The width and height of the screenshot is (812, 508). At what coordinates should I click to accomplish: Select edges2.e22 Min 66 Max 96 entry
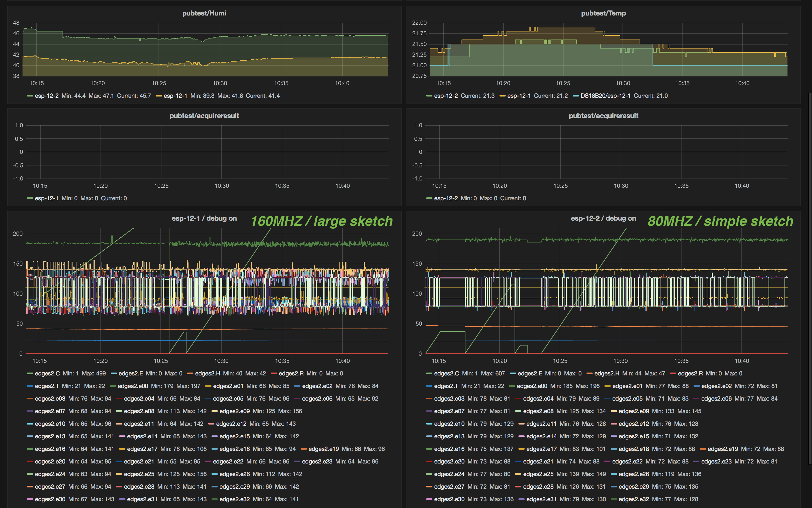pos(228,461)
